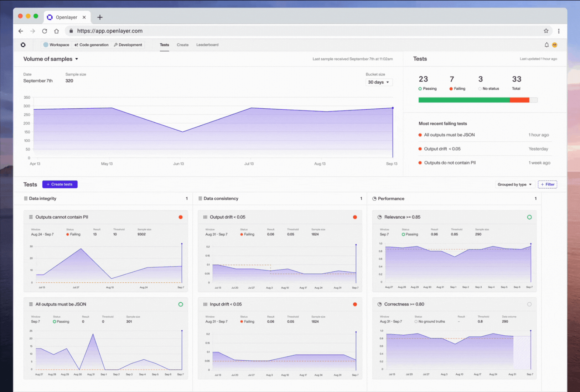Click Relevance test passing status circle
Screen dimensions: 580x392
click(529, 217)
